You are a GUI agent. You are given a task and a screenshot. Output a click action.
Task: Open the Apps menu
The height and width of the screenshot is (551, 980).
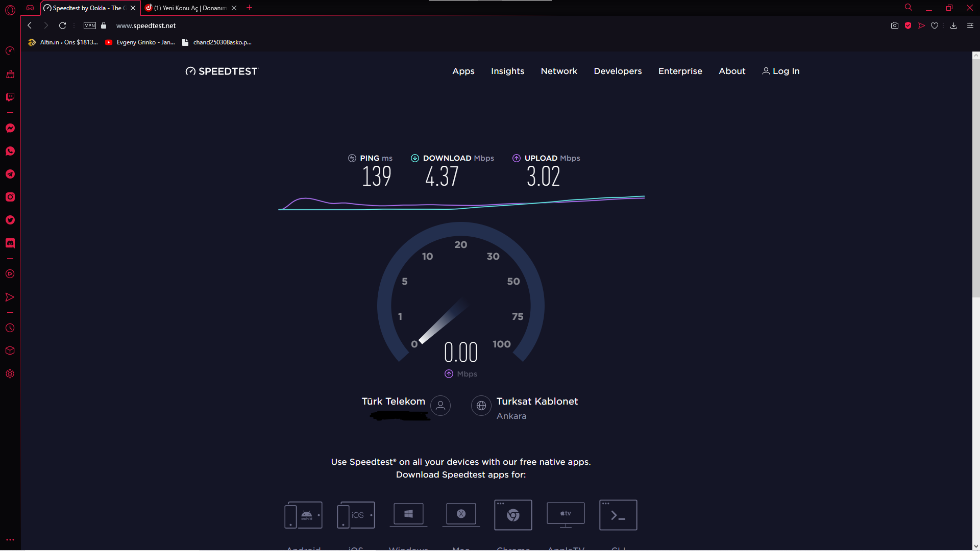(x=463, y=71)
